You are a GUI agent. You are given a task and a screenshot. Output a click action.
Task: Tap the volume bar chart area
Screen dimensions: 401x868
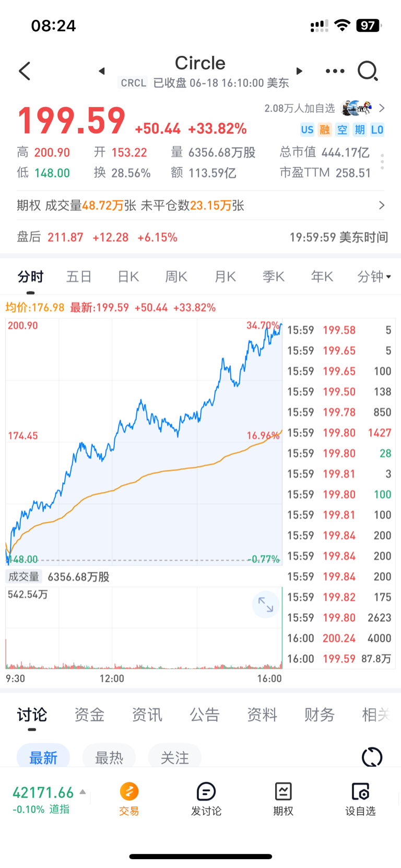(x=144, y=628)
